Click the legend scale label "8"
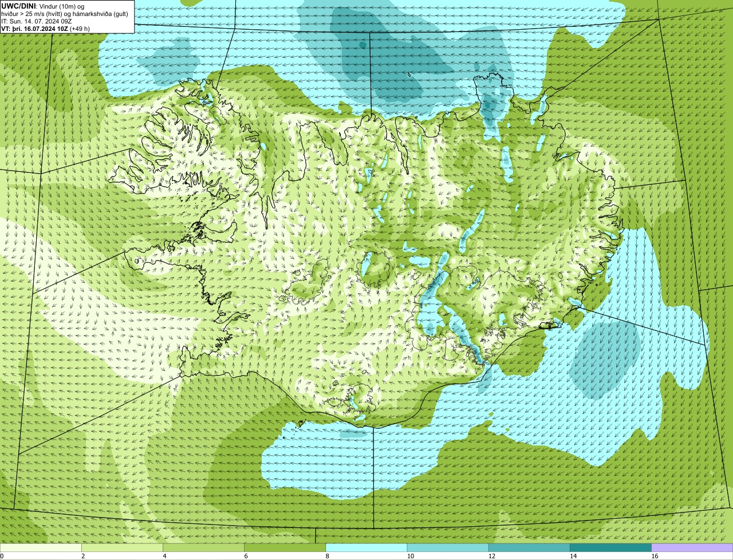 point(327,556)
